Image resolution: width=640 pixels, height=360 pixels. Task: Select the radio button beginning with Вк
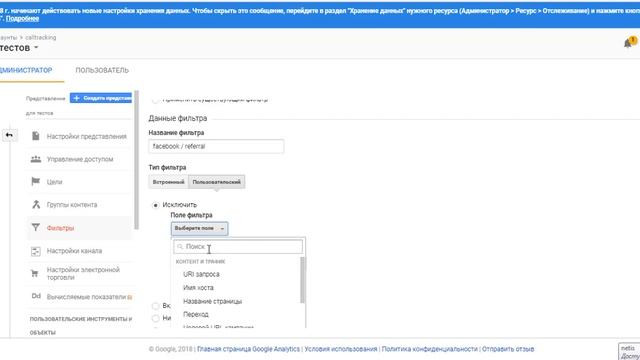[156, 306]
